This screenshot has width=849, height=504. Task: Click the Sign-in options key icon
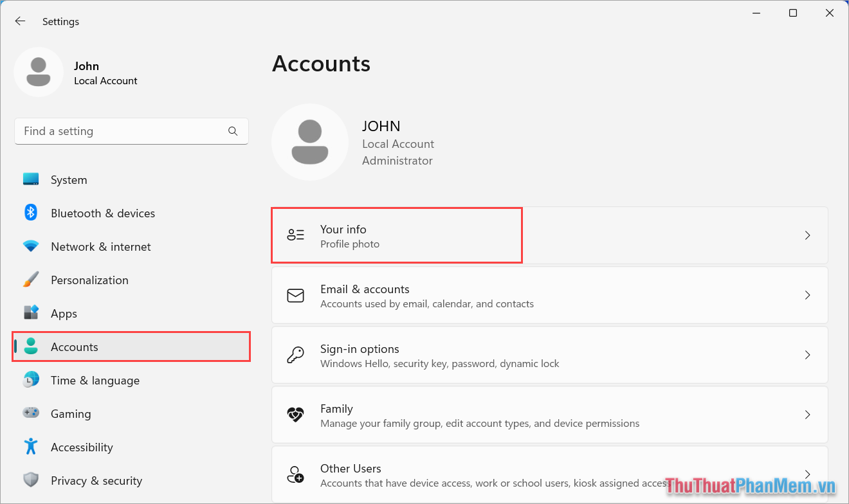click(x=295, y=354)
